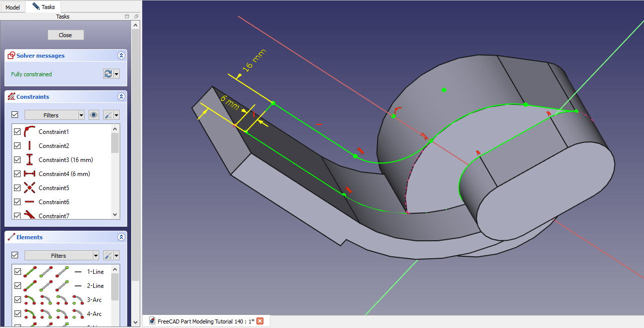Screen dimensions: 644x328
Task: Open the Elements panel settings tools icon
Action: (109, 255)
